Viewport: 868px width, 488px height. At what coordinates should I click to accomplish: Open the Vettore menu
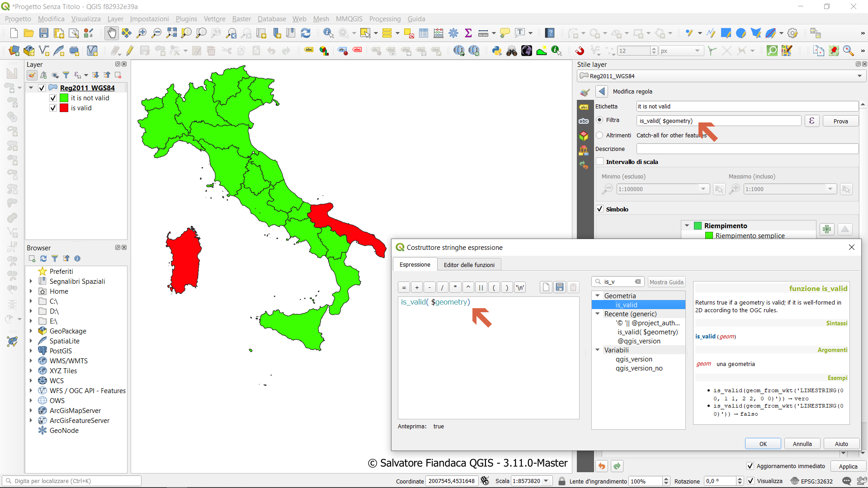pos(214,19)
